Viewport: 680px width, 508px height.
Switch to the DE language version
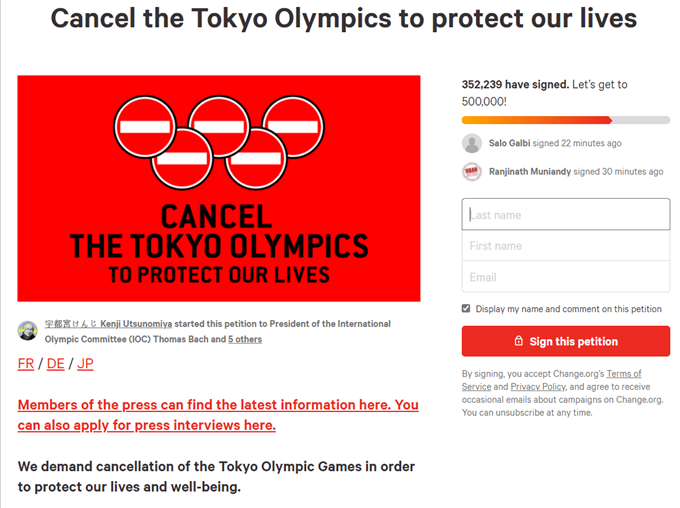point(56,364)
